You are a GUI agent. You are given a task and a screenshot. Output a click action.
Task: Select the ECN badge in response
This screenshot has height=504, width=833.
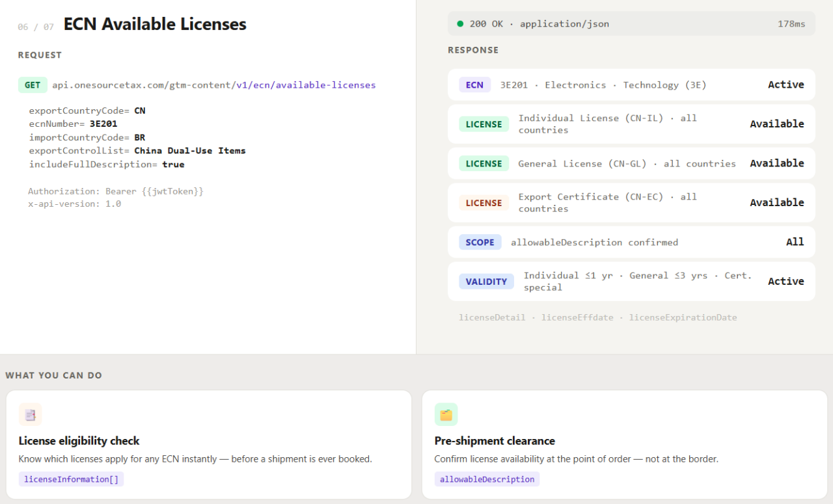[474, 85]
